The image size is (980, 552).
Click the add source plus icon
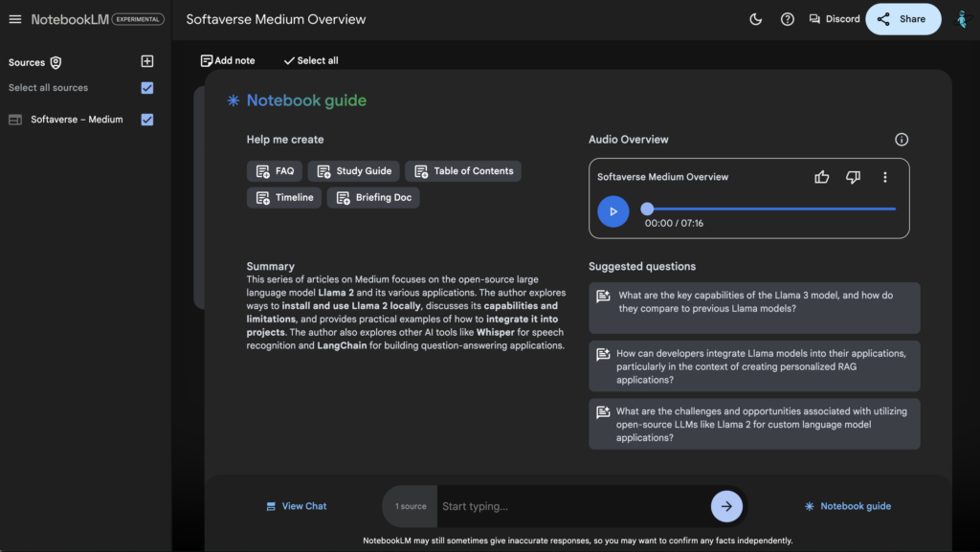pos(147,61)
